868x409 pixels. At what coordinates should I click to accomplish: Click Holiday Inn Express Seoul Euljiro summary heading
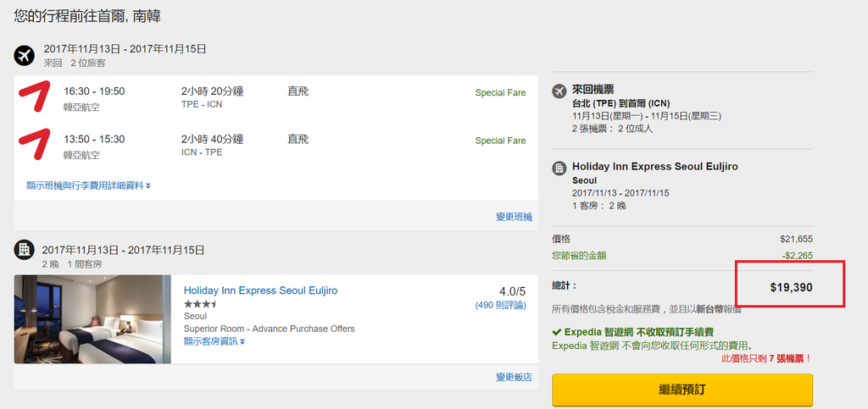(655, 166)
